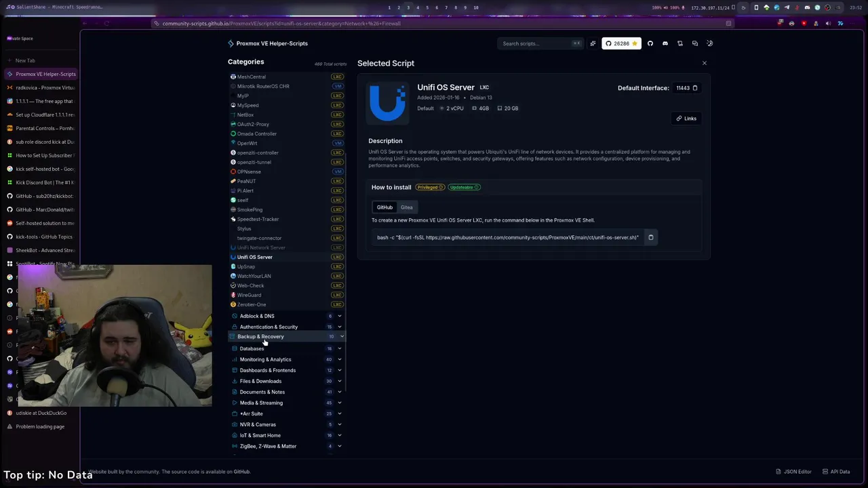
Task: Follow the GitHub source code footer link
Action: point(241,472)
